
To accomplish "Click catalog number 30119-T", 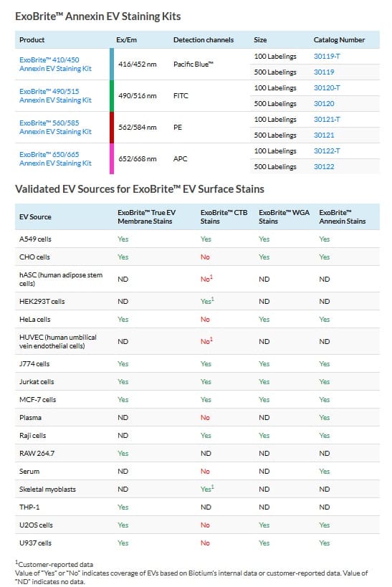I will click(327, 56).
